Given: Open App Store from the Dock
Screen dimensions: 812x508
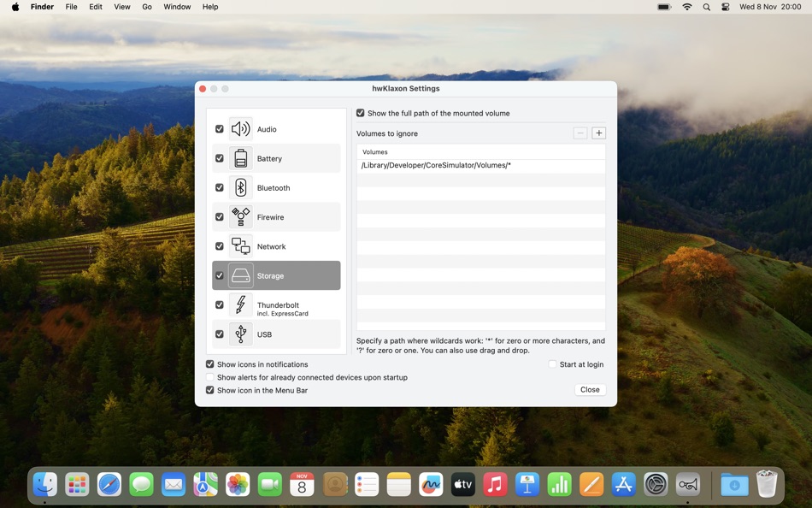Looking at the screenshot, I should (x=623, y=485).
